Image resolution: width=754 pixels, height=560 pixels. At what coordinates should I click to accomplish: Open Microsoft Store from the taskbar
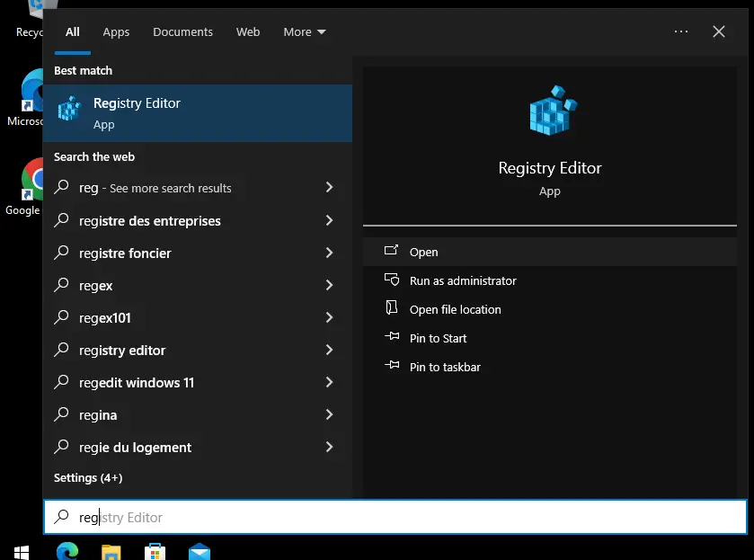tap(155, 552)
